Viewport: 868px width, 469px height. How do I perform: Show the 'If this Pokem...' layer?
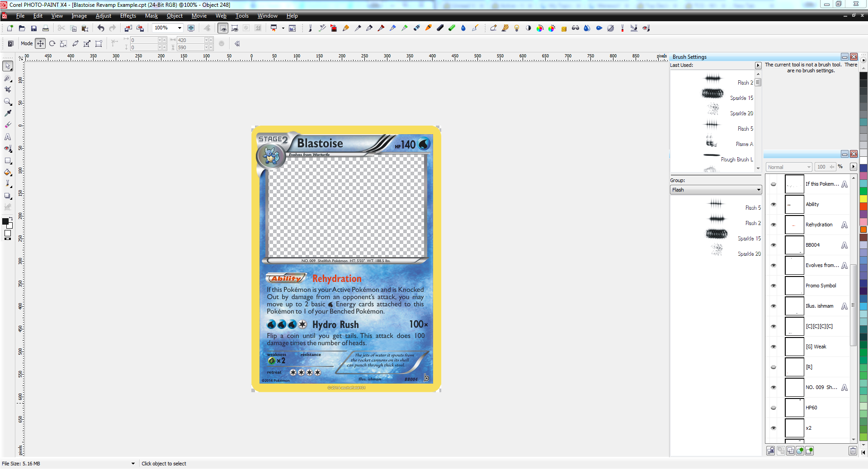point(774,184)
